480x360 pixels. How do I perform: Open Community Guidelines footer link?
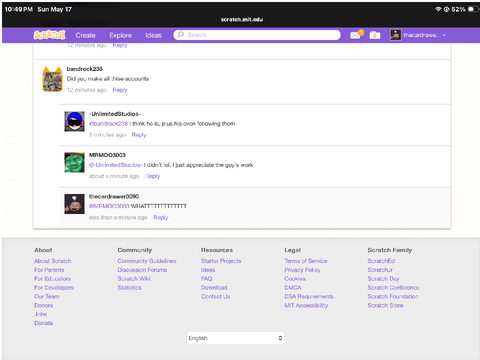(x=147, y=261)
